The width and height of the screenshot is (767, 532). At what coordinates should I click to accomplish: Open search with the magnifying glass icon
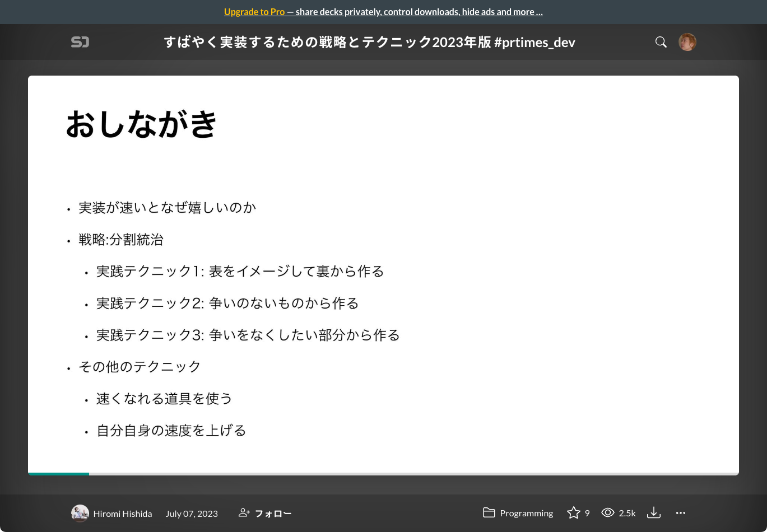tap(661, 42)
